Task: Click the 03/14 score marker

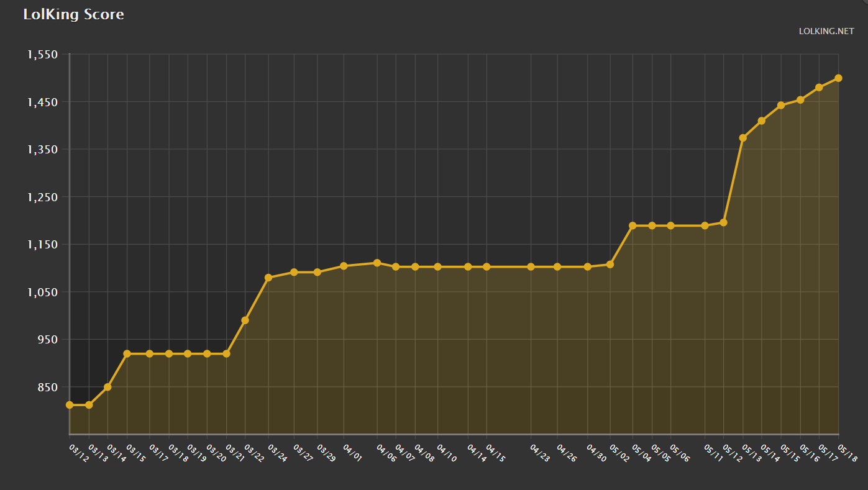Action: coord(106,386)
